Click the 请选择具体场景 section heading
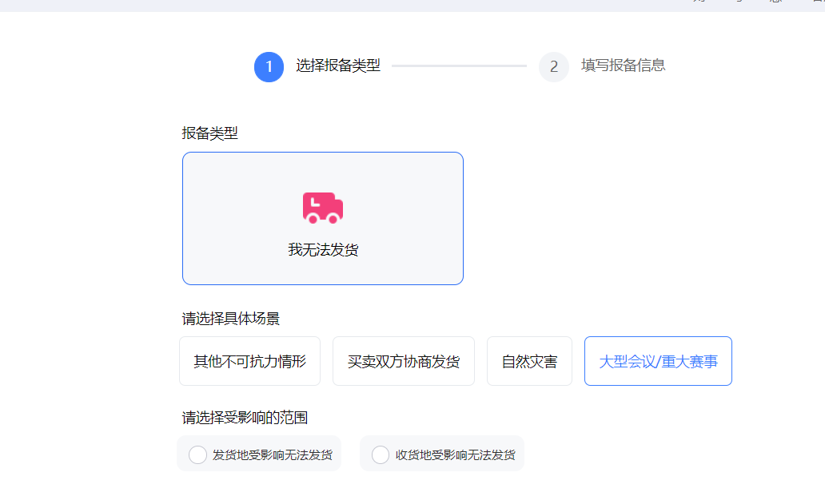Screen dimensions: 825x504 click(231, 319)
